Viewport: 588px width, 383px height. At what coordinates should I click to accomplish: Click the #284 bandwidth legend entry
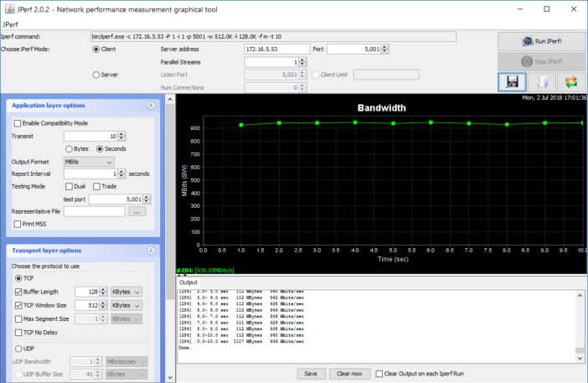point(205,271)
